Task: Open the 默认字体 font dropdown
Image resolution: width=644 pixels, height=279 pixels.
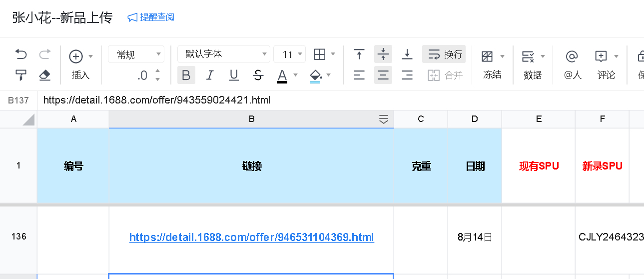Action: [223, 54]
